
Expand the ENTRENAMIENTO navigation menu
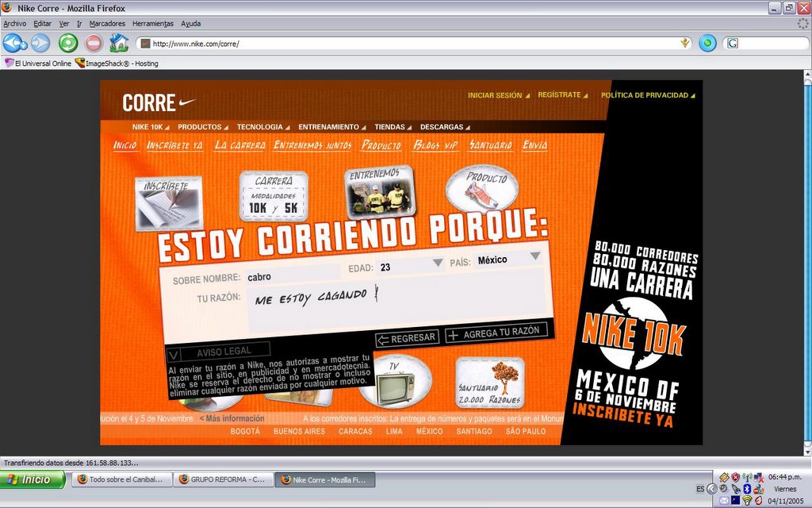332,127
